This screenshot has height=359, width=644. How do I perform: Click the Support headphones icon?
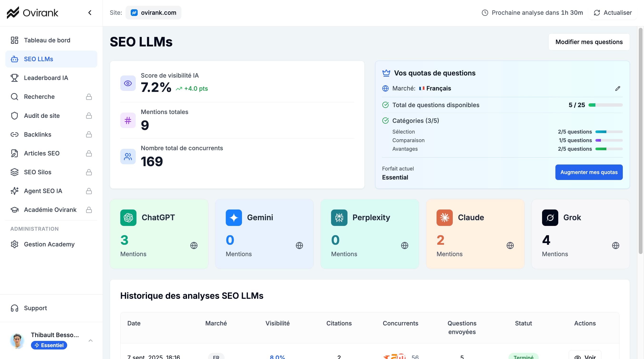tap(15, 308)
